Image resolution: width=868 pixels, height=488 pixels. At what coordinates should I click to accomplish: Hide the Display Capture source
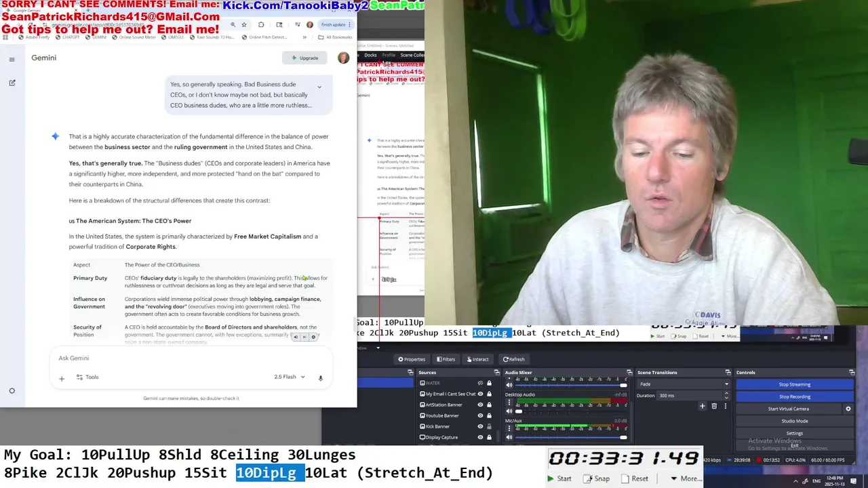click(x=480, y=437)
